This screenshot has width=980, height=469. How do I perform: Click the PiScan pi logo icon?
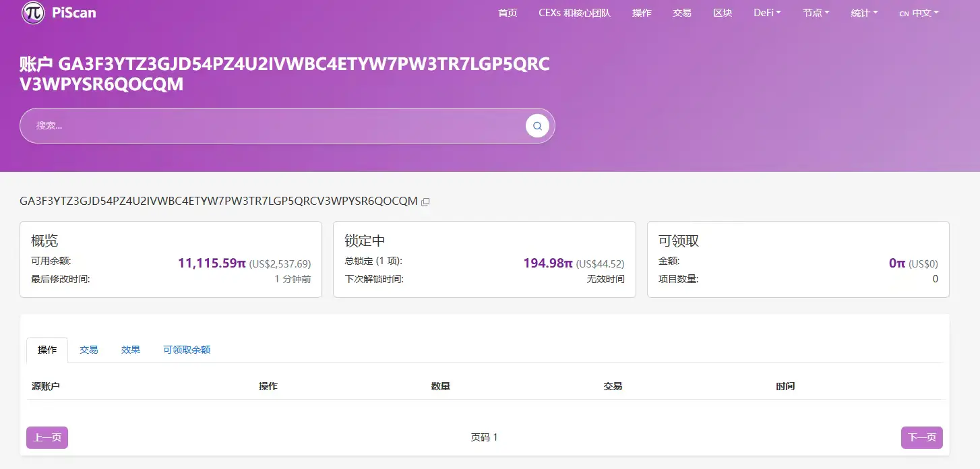[33, 13]
